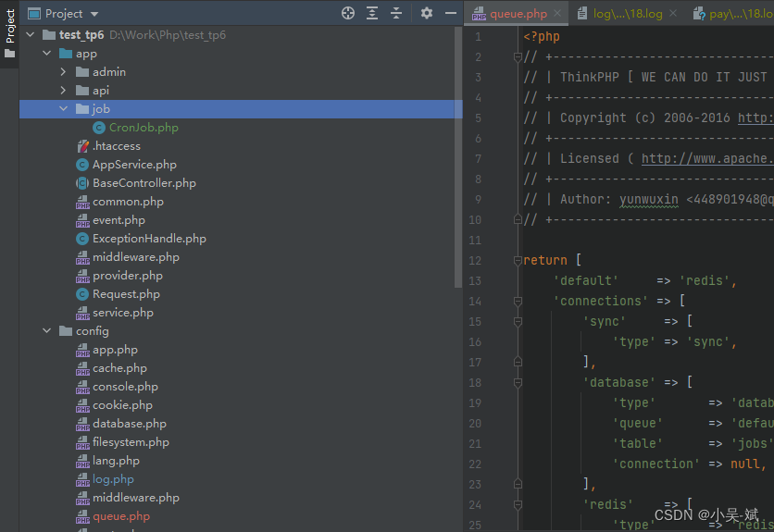774x532 pixels.
Task: Open the Project view dropdown
Action: (94, 14)
